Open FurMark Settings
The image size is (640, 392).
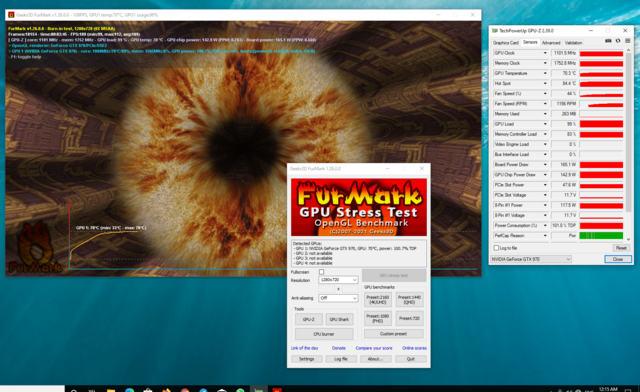click(x=307, y=359)
